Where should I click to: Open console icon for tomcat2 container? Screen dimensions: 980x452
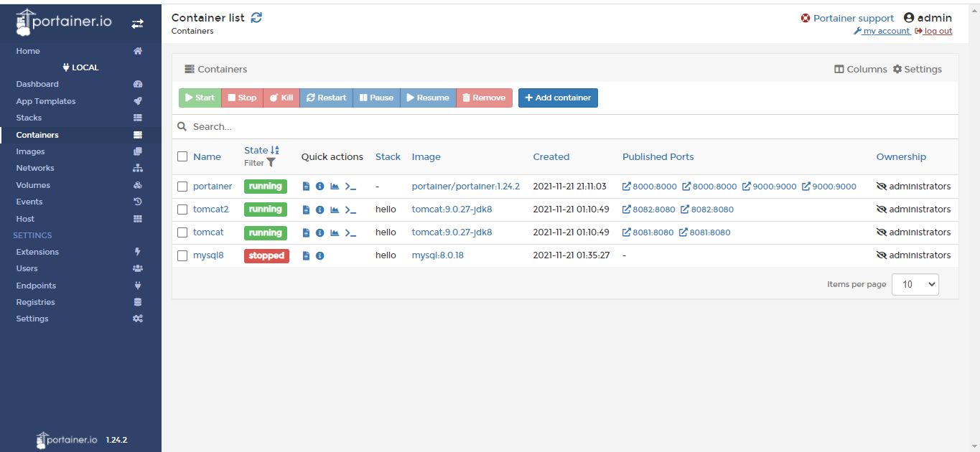(350, 209)
